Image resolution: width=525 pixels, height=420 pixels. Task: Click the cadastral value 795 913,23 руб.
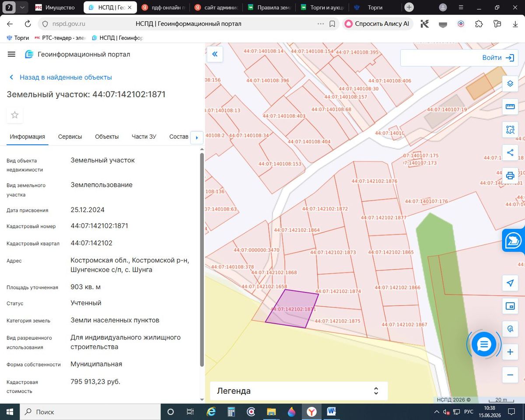click(95, 381)
